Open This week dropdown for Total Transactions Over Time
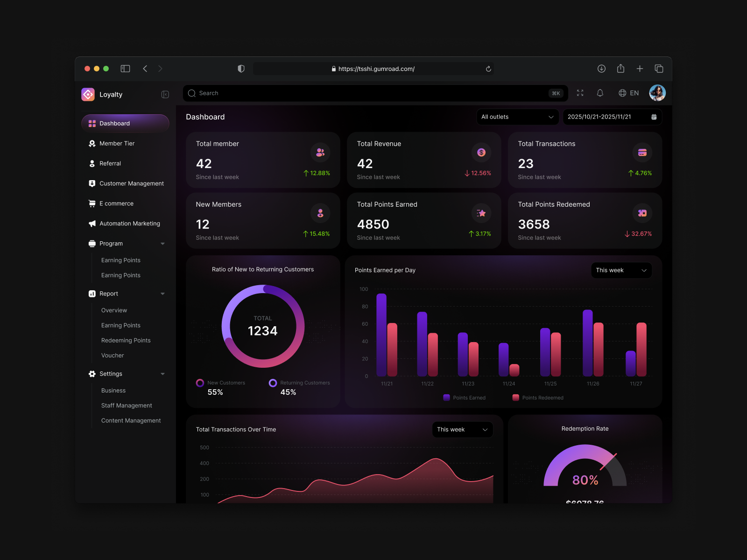The height and width of the screenshot is (560, 747). [x=462, y=429]
